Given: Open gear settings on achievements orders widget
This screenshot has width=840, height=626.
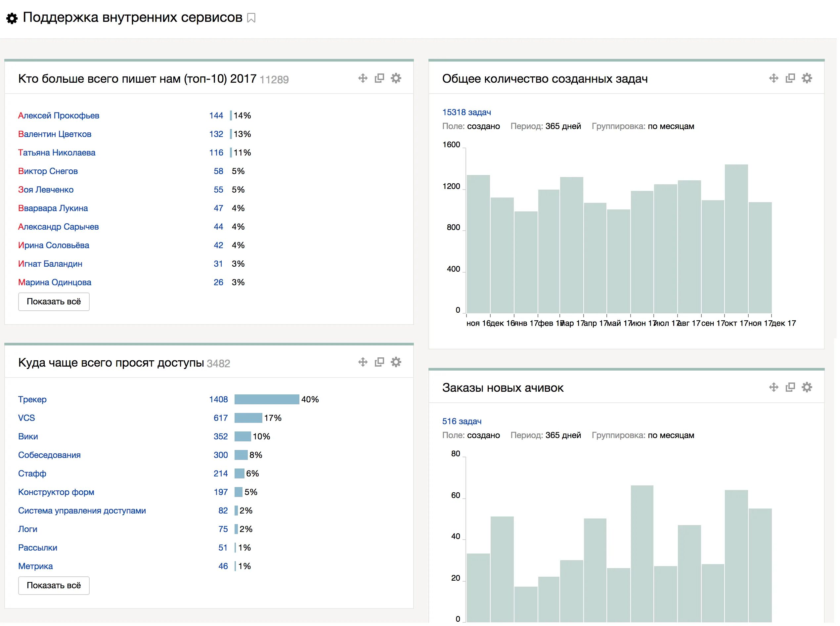Looking at the screenshot, I should click(807, 387).
